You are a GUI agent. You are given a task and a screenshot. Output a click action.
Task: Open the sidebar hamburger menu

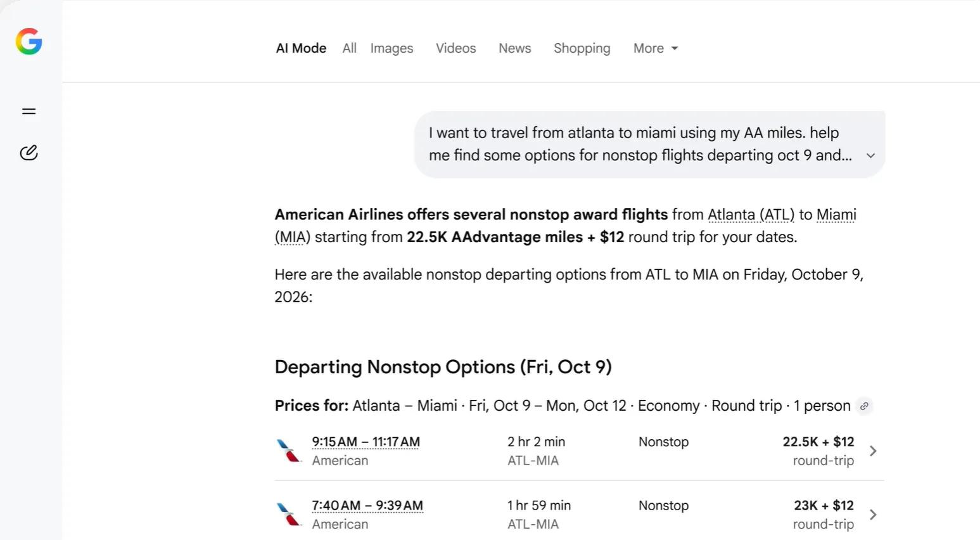pos(29,112)
